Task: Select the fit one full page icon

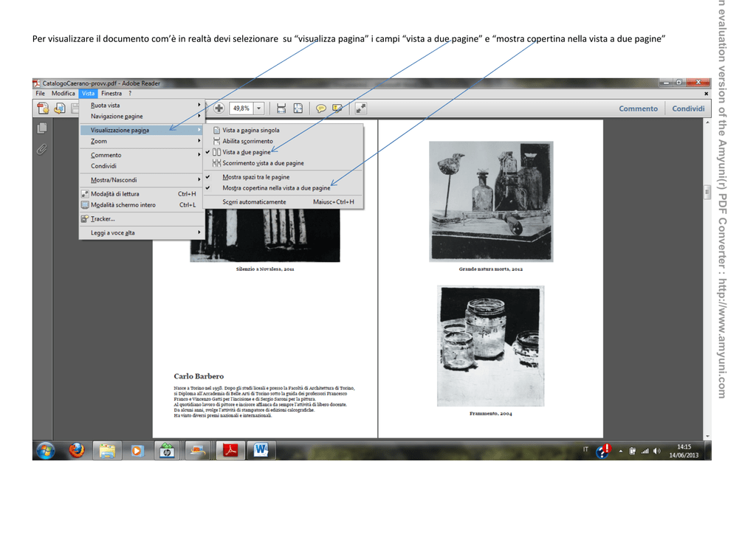Action: tap(298, 108)
